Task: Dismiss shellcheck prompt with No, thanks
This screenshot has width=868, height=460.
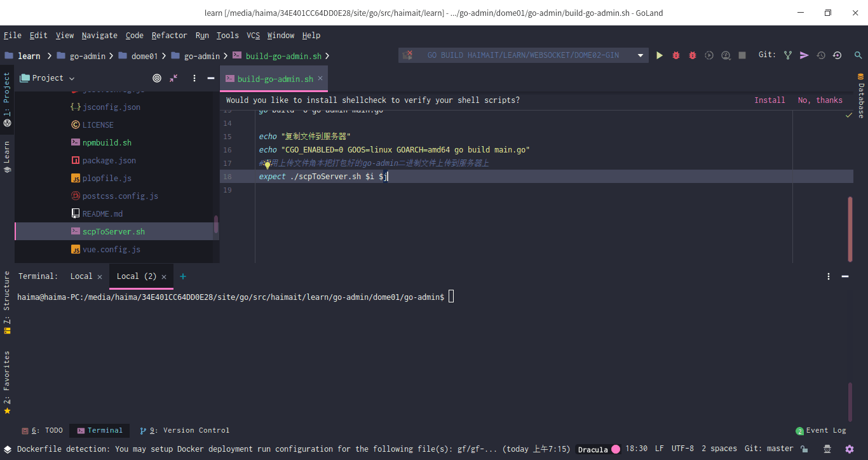Action: pos(820,100)
